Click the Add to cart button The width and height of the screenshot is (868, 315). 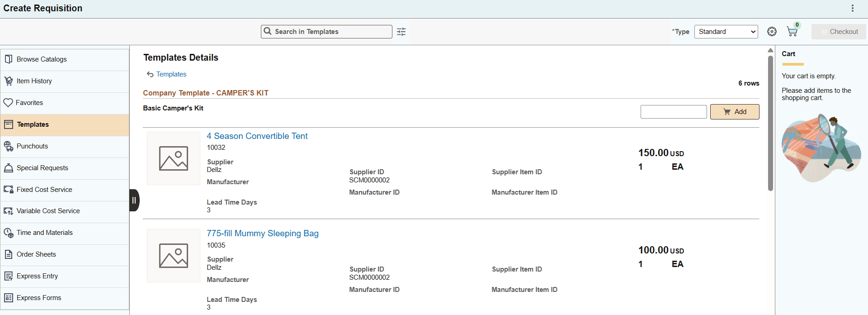tap(735, 112)
